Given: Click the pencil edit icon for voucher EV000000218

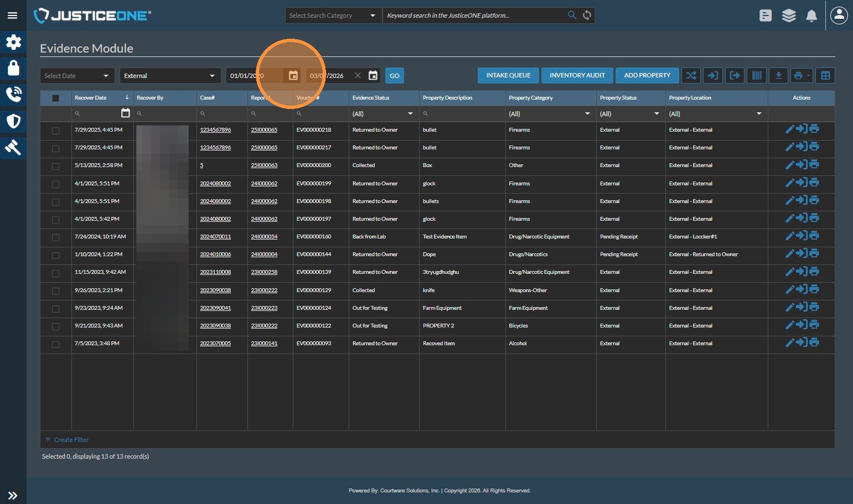Looking at the screenshot, I should pos(790,129).
